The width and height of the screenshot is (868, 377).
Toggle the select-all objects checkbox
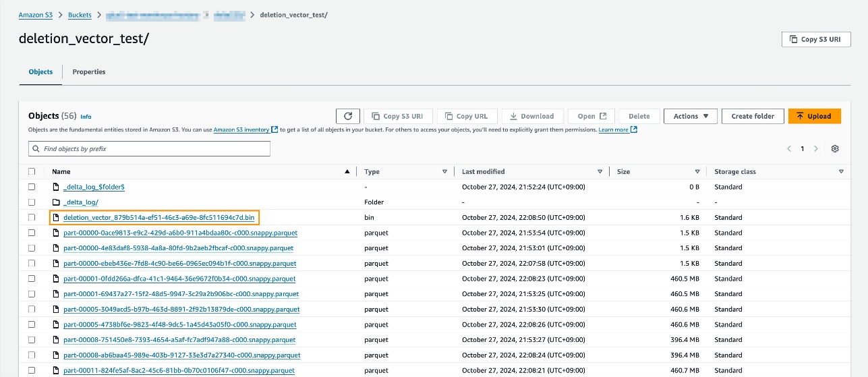pyautogui.click(x=32, y=172)
